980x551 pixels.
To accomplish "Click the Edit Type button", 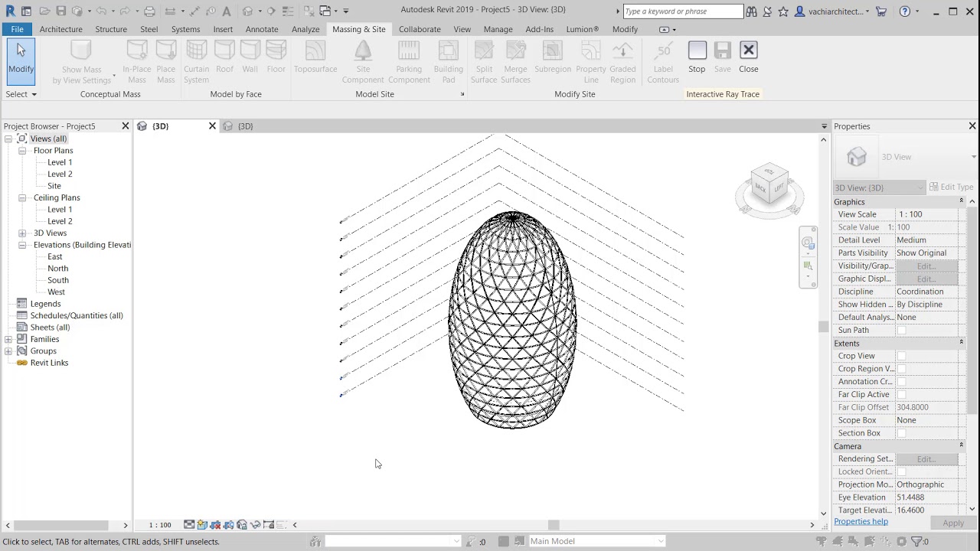I will pyautogui.click(x=951, y=187).
